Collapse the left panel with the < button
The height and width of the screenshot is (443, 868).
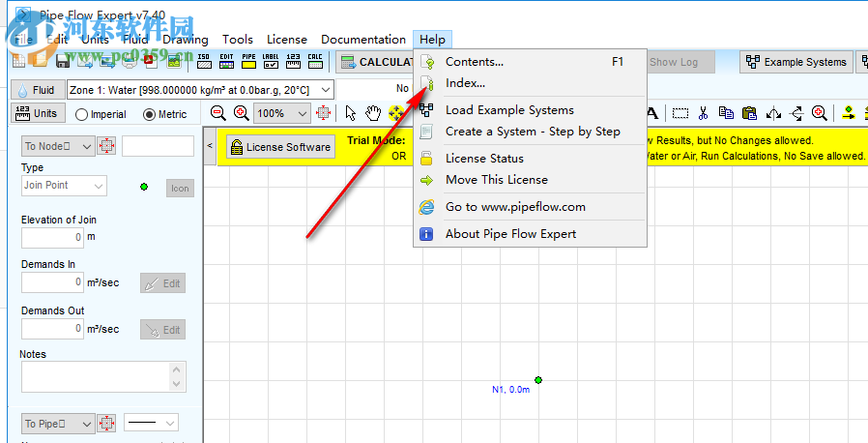click(210, 146)
